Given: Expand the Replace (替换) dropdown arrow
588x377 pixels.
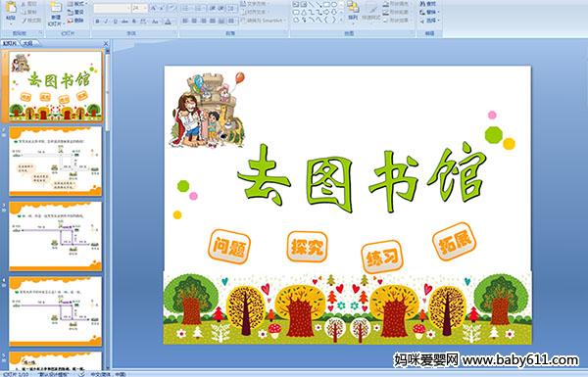Looking at the screenshot, I should click(438, 12).
